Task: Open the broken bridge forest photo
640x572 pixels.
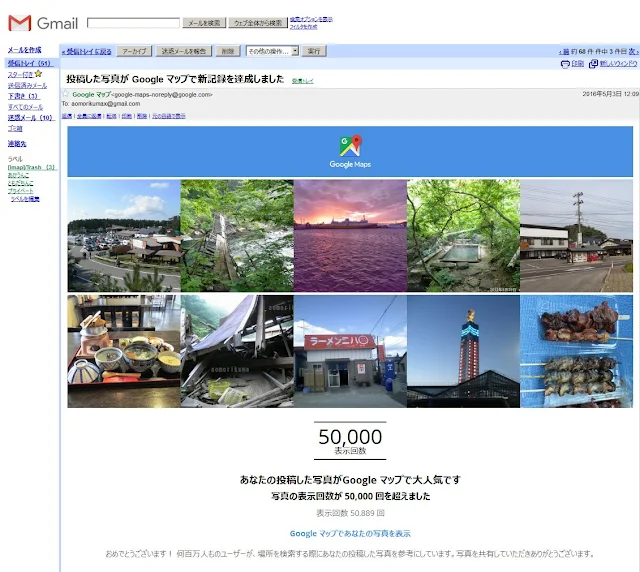Action: [237, 236]
